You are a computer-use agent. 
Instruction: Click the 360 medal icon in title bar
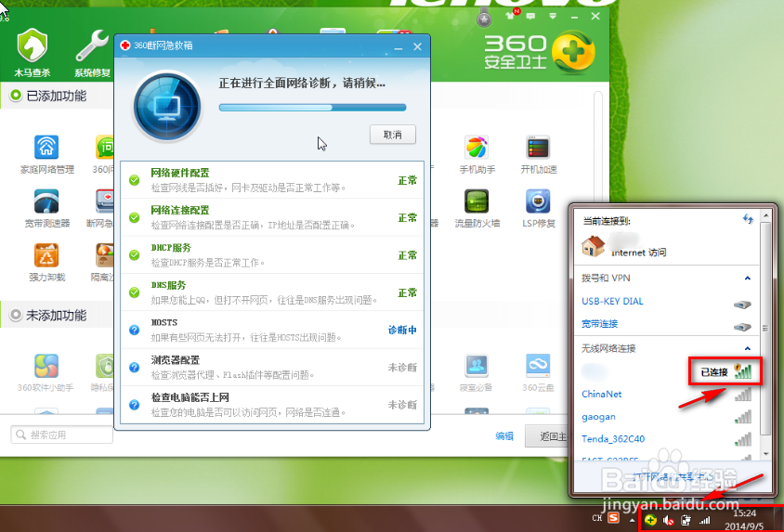coord(484,19)
